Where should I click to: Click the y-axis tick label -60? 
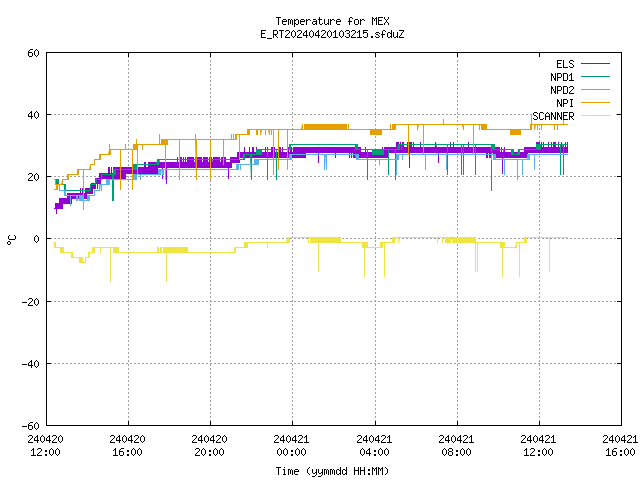(x=31, y=426)
